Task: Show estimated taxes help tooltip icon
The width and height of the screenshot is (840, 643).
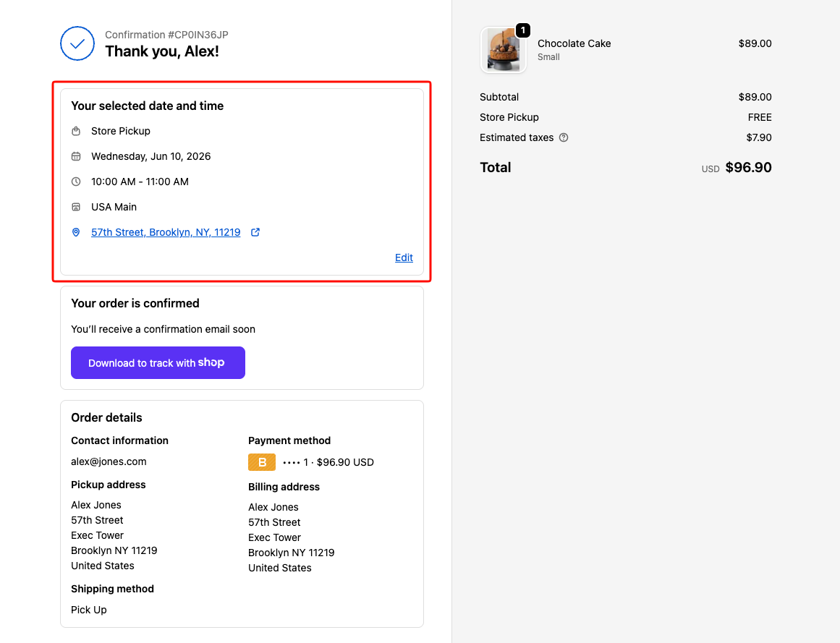Action: pyautogui.click(x=564, y=137)
